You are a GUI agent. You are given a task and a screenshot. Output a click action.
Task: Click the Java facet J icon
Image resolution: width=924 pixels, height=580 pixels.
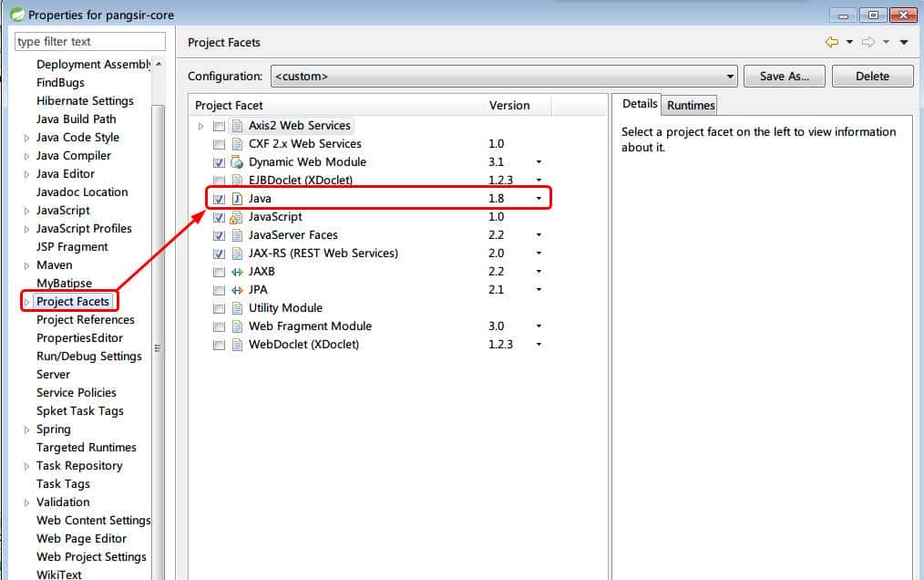pos(237,199)
